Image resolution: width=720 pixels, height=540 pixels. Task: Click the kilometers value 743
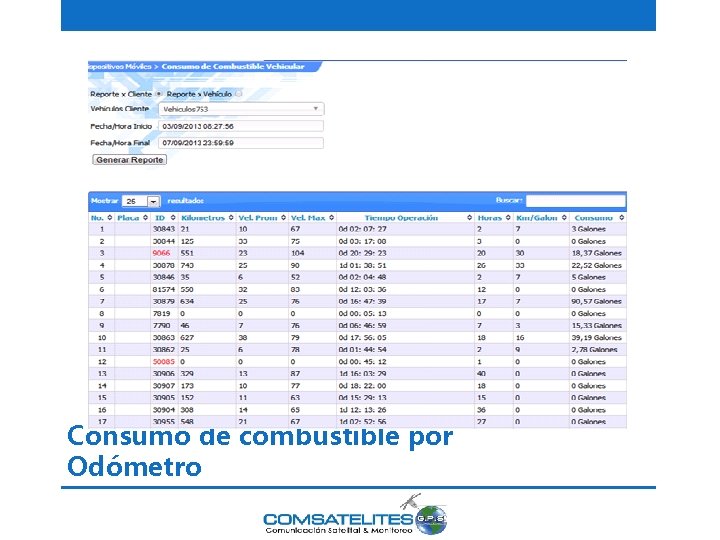tap(187, 265)
